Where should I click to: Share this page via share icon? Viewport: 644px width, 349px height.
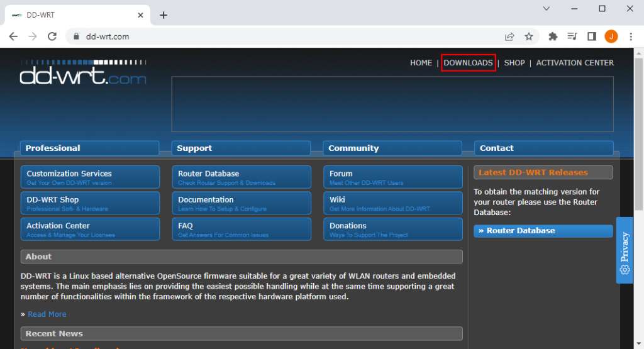point(509,36)
